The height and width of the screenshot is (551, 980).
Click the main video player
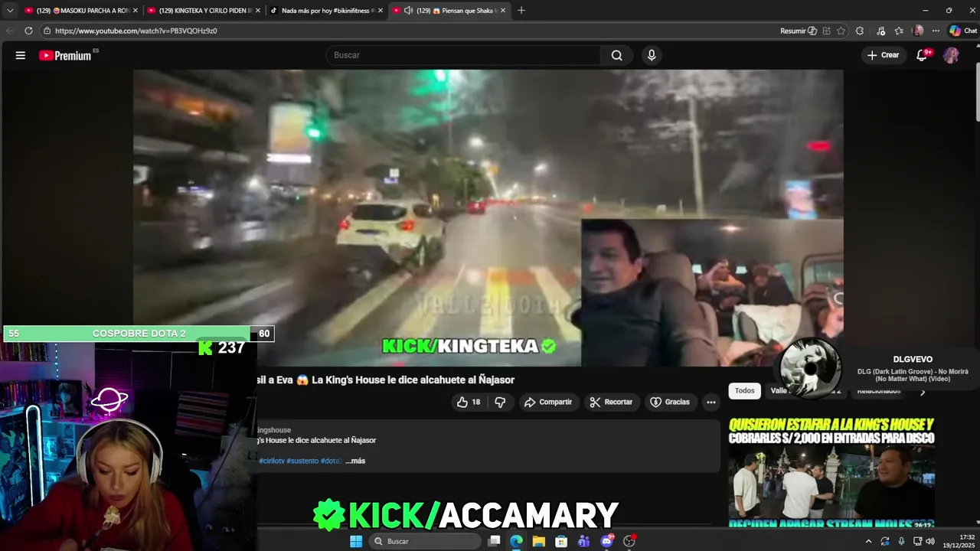pyautogui.click(x=488, y=218)
